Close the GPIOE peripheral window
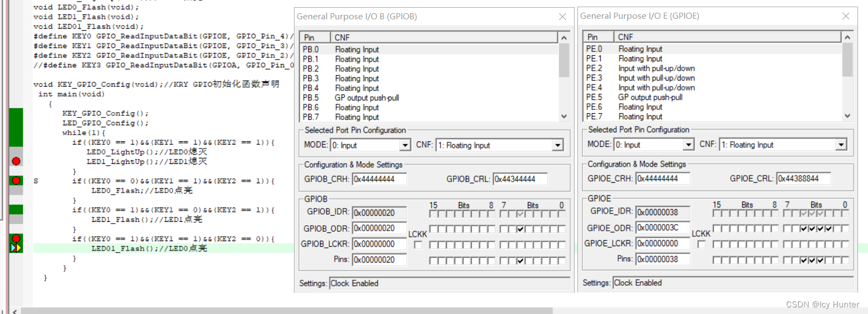 [846, 16]
